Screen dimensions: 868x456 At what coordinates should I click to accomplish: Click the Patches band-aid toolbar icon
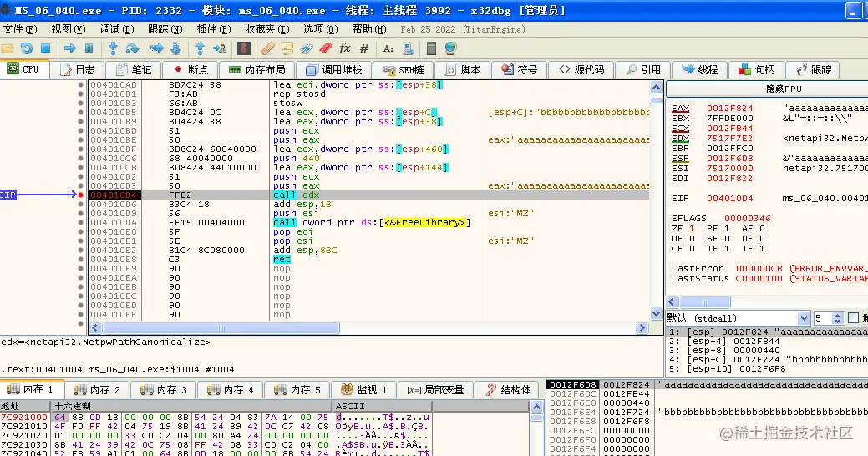click(x=268, y=48)
